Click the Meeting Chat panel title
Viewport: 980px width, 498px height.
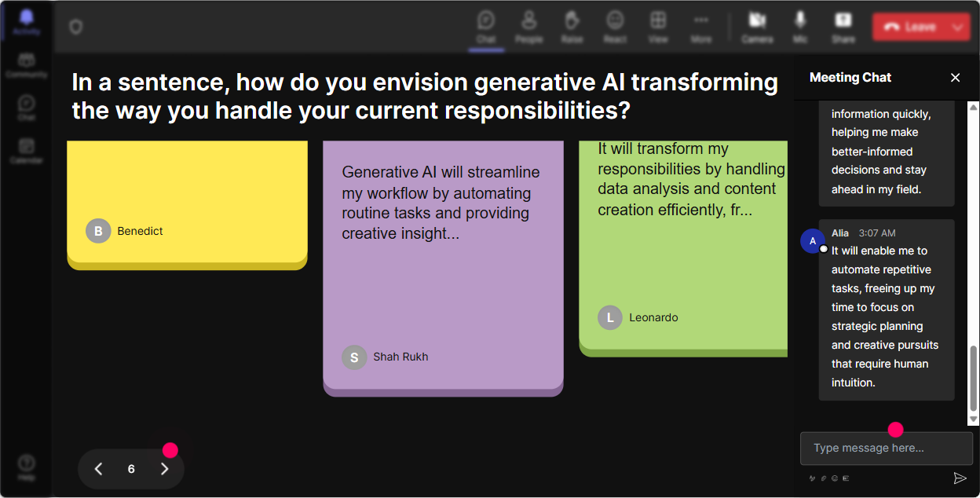[850, 77]
